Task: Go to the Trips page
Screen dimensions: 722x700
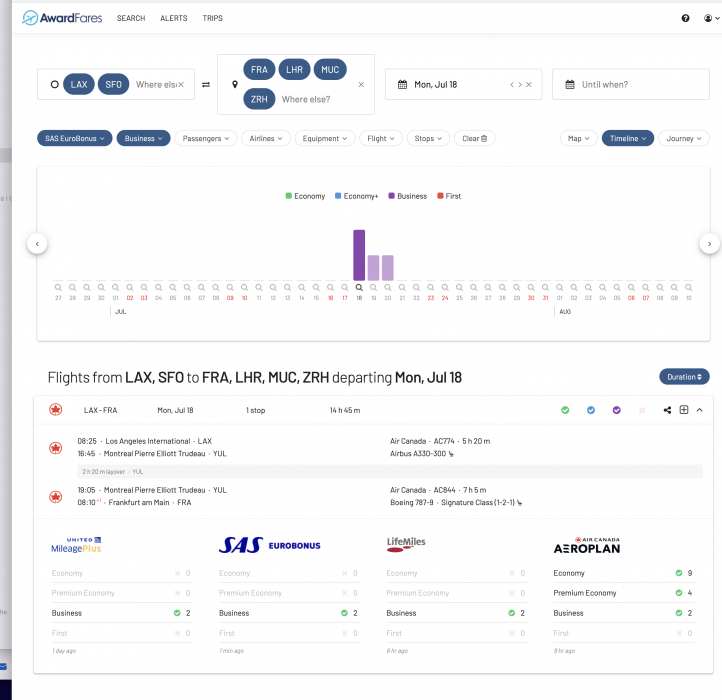Action: point(212,18)
